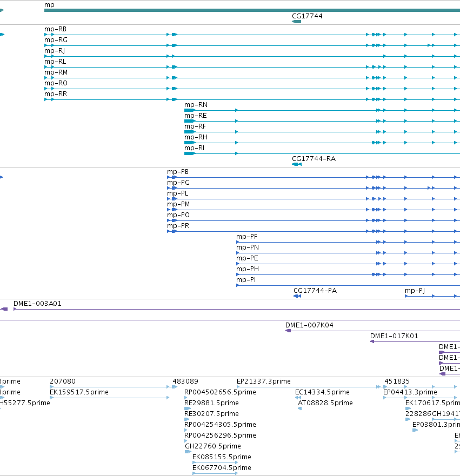Image resolution: width=460 pixels, height=476 pixels.
Task: Select the DME1-007K04 clone label
Action: point(309,325)
